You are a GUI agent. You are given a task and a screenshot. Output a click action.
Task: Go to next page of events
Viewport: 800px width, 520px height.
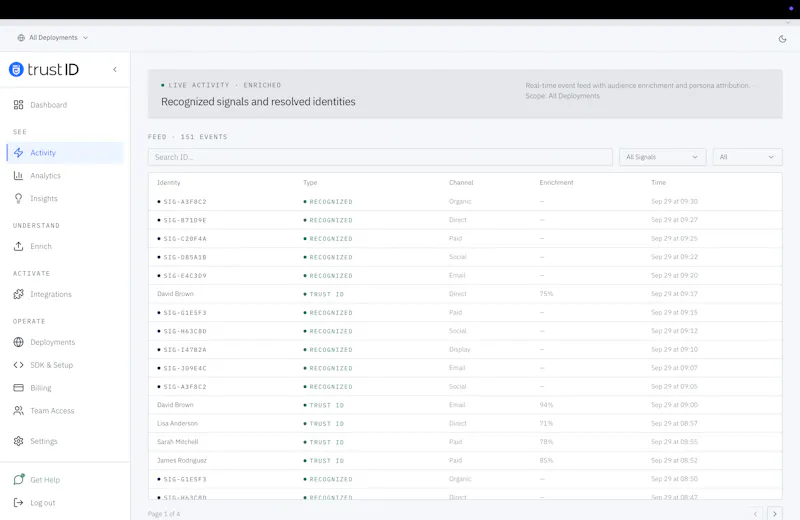[x=774, y=513]
